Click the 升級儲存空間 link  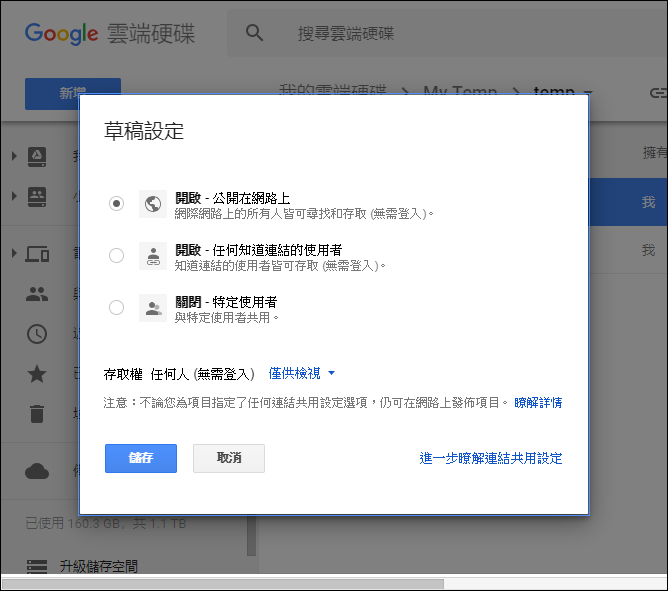(98, 566)
